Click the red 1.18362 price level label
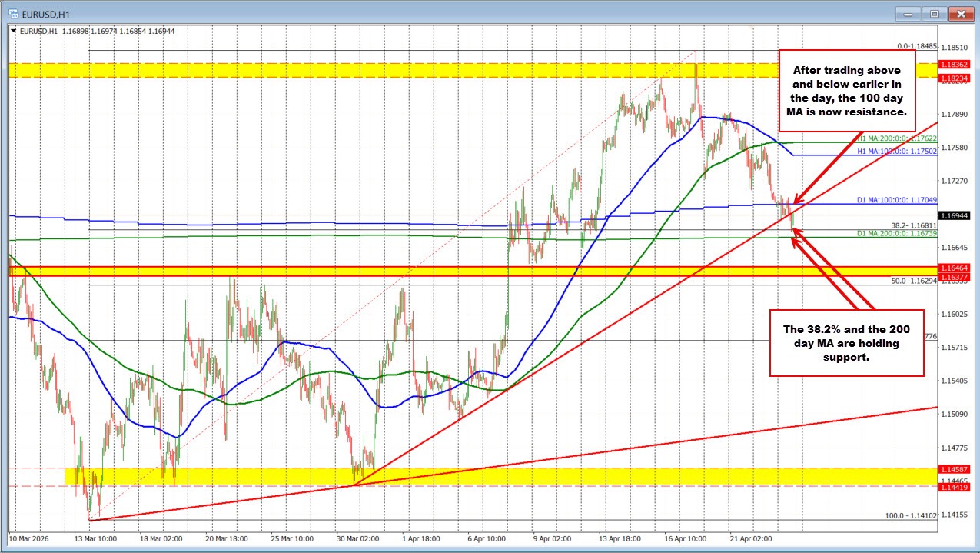980x553 pixels. click(955, 65)
